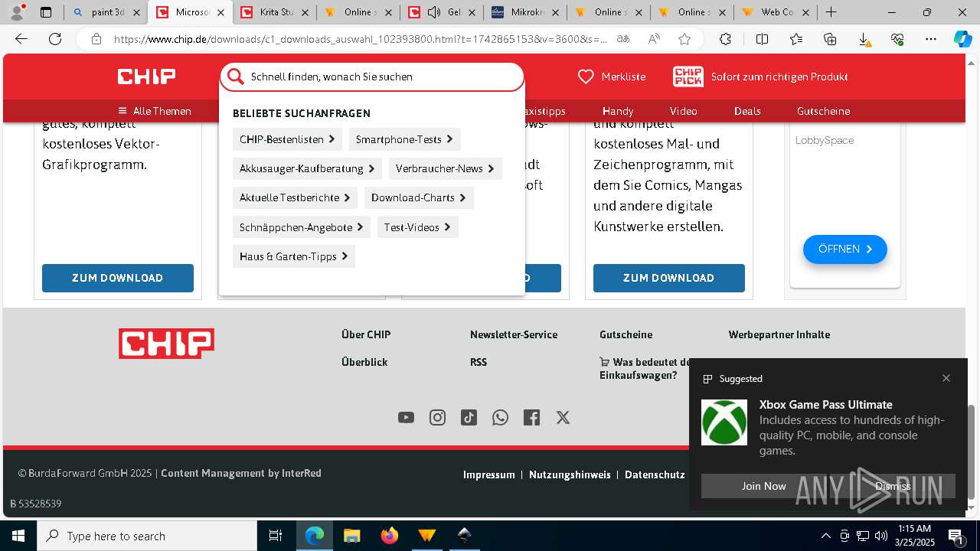This screenshot has width=980, height=551.
Task: Toggle split screen icon in toolbar
Action: click(762, 39)
